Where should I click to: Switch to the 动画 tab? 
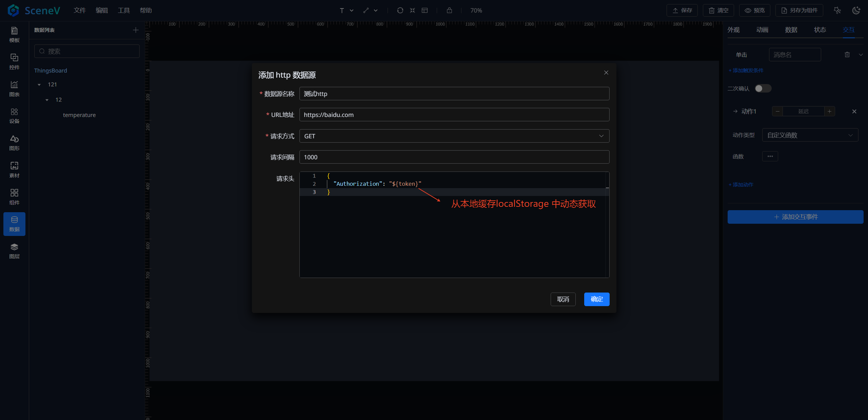point(762,30)
